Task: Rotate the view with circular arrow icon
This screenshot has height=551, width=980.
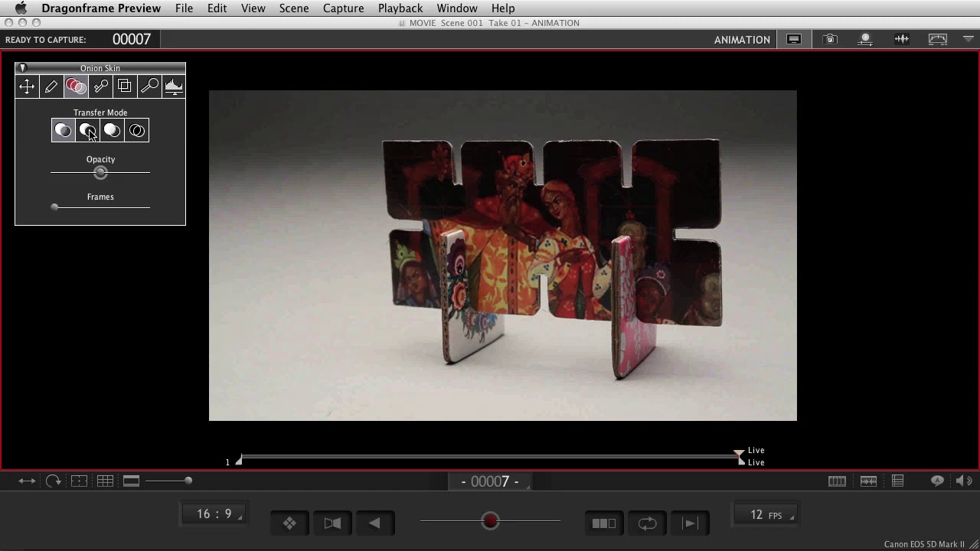Action: coord(53,481)
